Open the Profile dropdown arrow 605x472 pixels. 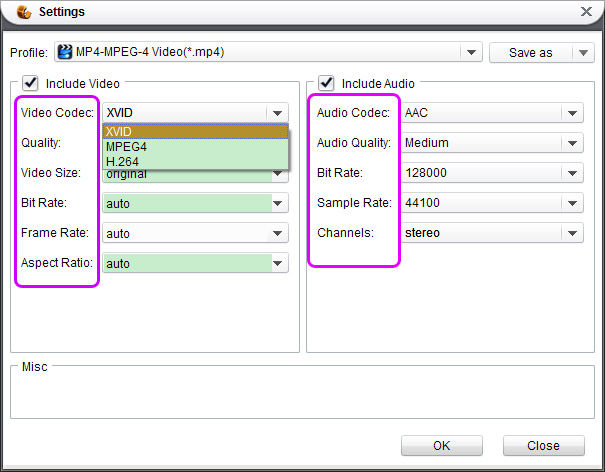(471, 52)
